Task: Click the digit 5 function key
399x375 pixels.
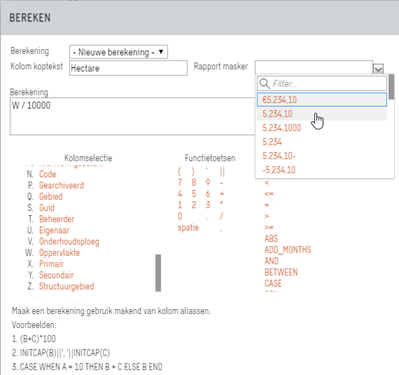Action: pyautogui.click(x=194, y=194)
